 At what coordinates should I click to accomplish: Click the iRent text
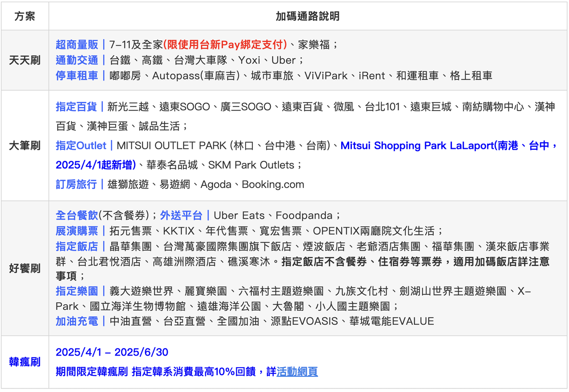point(372,76)
